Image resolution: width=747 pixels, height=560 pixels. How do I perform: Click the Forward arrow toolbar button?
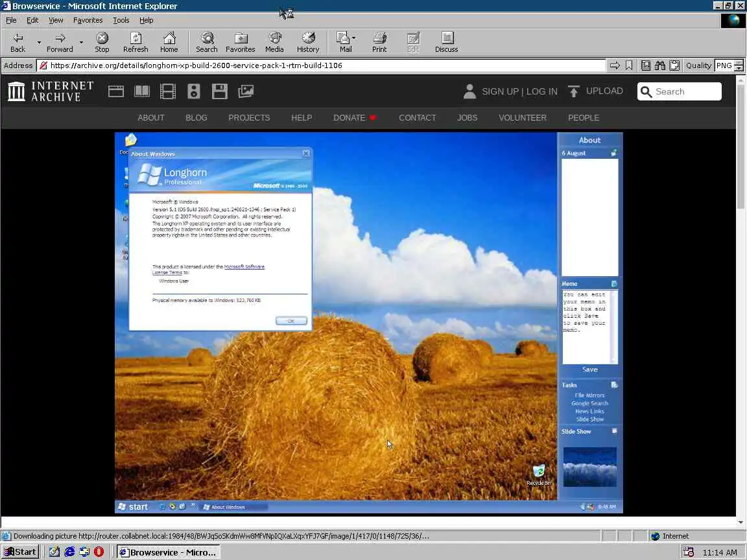click(60, 42)
